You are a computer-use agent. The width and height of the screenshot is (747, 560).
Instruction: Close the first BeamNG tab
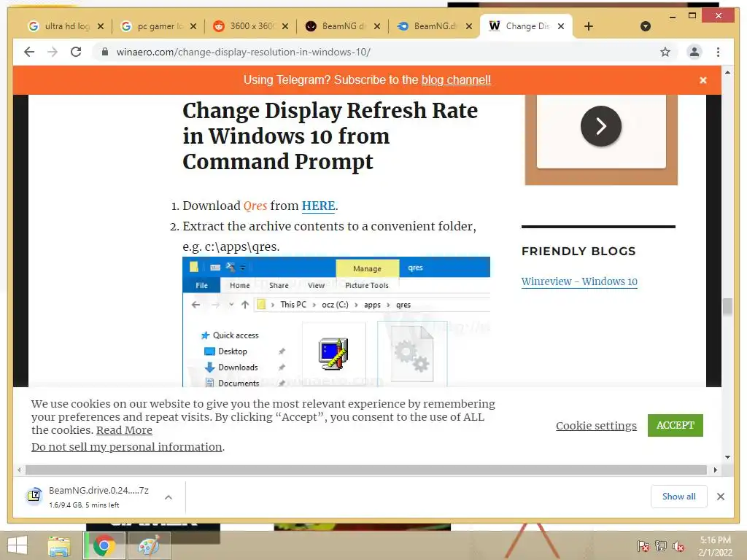click(x=377, y=26)
